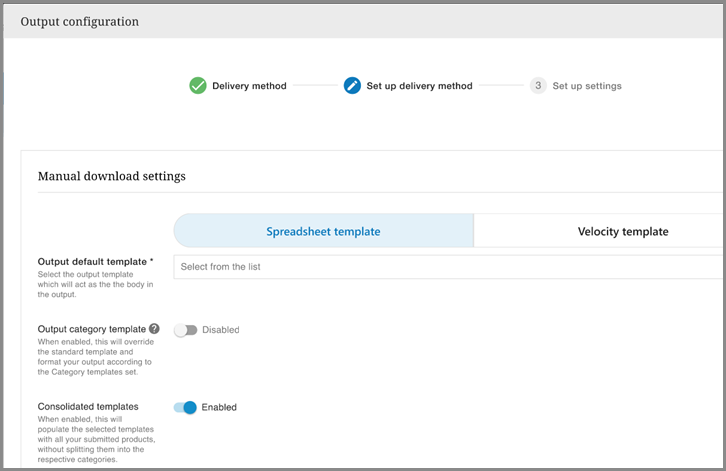Click the step 3 number circle
726x471 pixels.
[538, 86]
